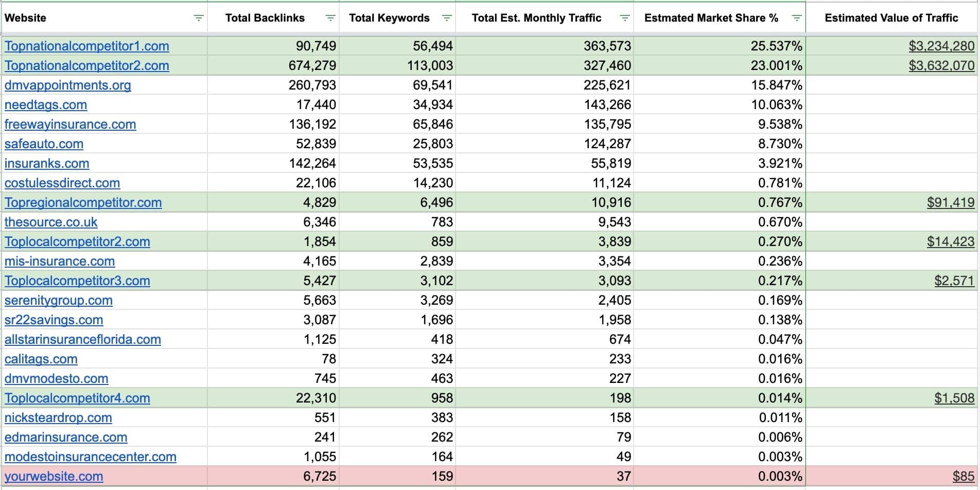Image resolution: width=980 pixels, height=490 pixels.
Task: Select keywords cell 783
Action: coord(397,222)
